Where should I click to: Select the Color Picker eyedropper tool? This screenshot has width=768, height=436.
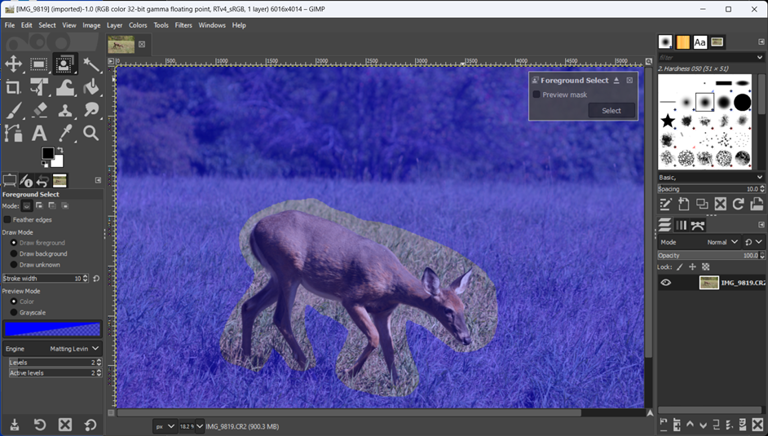pos(65,133)
